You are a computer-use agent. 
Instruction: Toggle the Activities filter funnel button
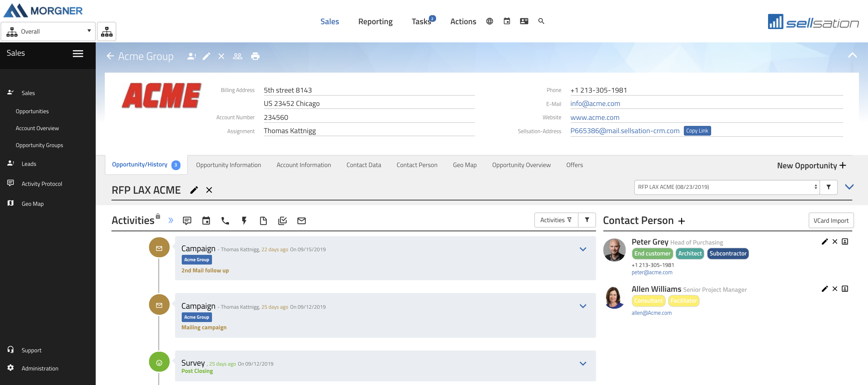tap(587, 220)
